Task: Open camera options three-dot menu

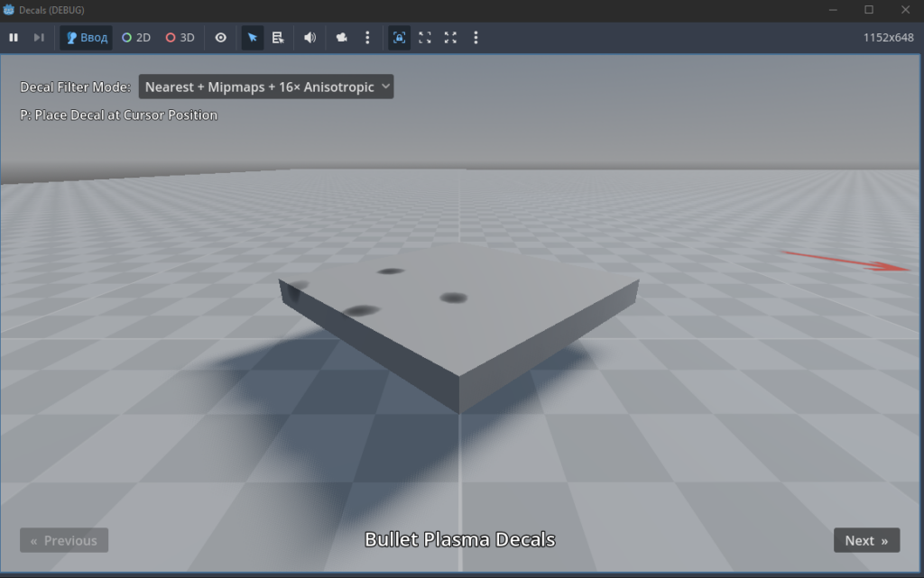Action: tap(367, 38)
